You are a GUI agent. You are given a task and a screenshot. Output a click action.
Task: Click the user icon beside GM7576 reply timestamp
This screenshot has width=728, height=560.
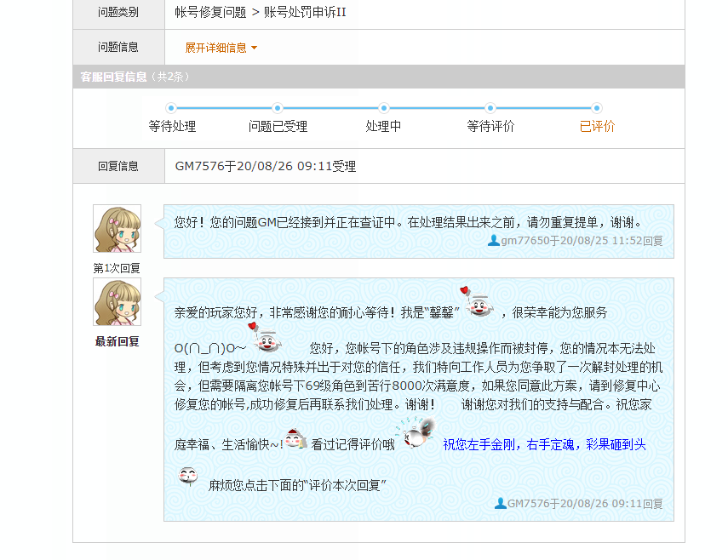click(500, 503)
